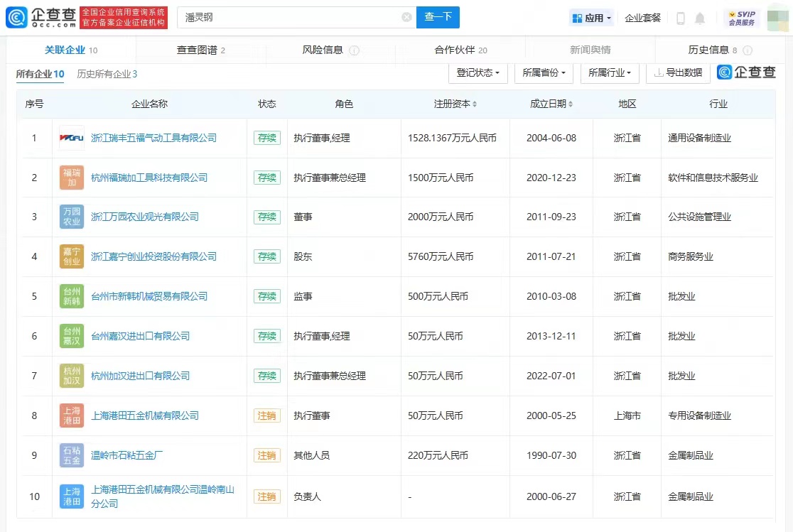Open the 应用 dropdown menu
Image resolution: width=793 pixels, height=532 pixels.
pyautogui.click(x=591, y=18)
